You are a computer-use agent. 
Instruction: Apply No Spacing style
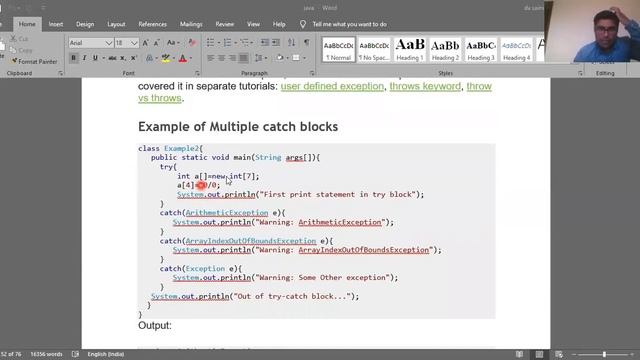[x=374, y=50]
